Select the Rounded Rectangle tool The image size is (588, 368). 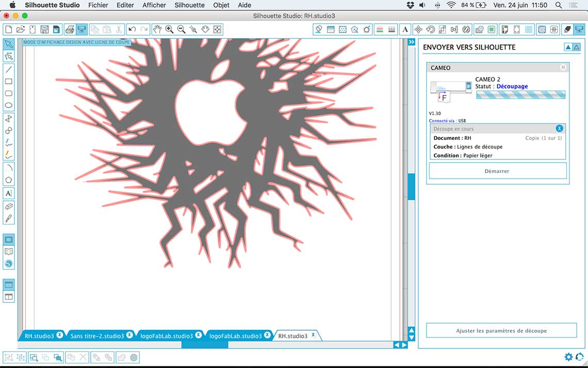[9, 93]
